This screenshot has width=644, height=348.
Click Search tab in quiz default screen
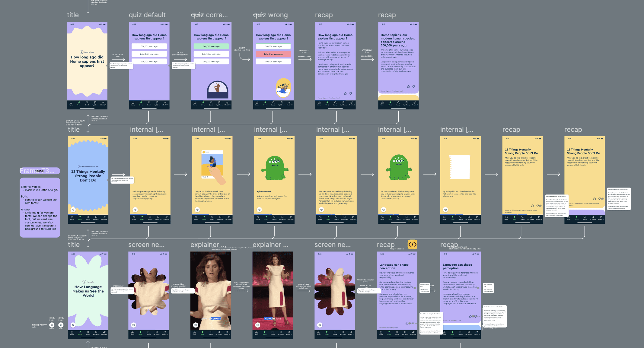pyautogui.click(x=149, y=103)
